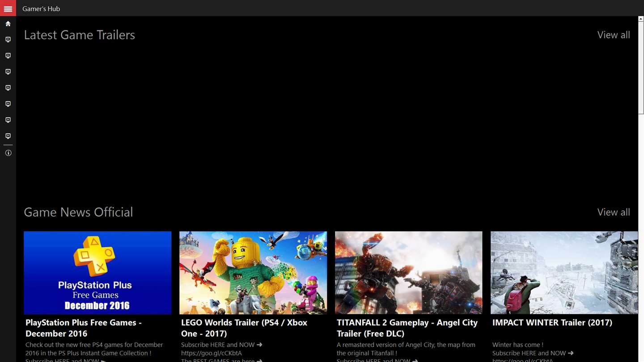Click the "Game News Official" heading
This screenshot has height=362, width=644.
pos(78,212)
